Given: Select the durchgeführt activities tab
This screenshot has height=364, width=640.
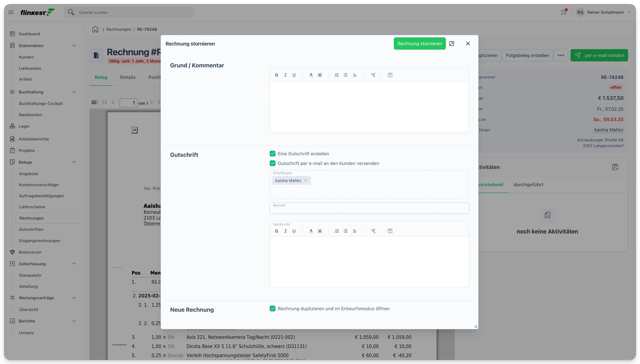Looking at the screenshot, I should (x=528, y=184).
